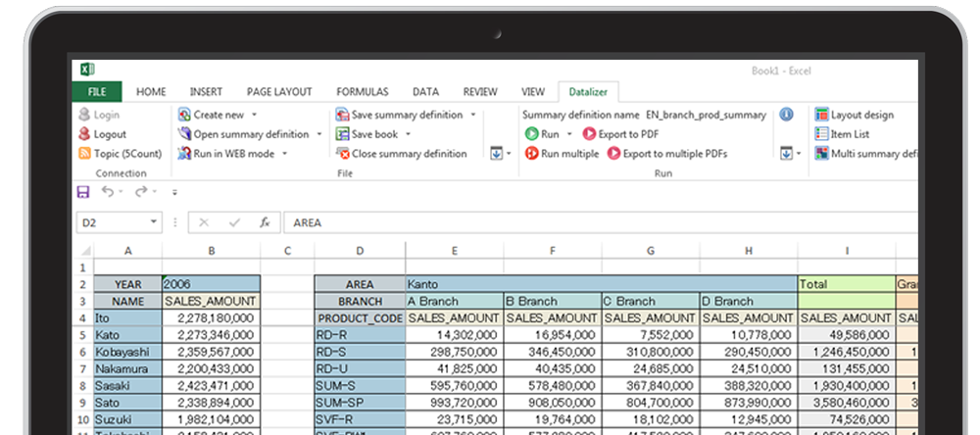980x435 pixels.
Task: Select row 5 header
Action: [x=83, y=335]
